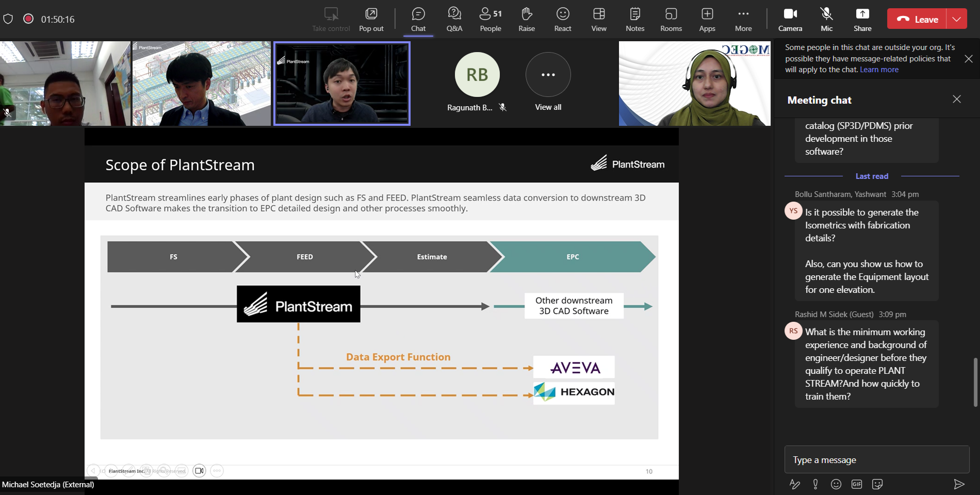980x495 pixels.
Task: Open the sticker picker
Action: click(877, 484)
